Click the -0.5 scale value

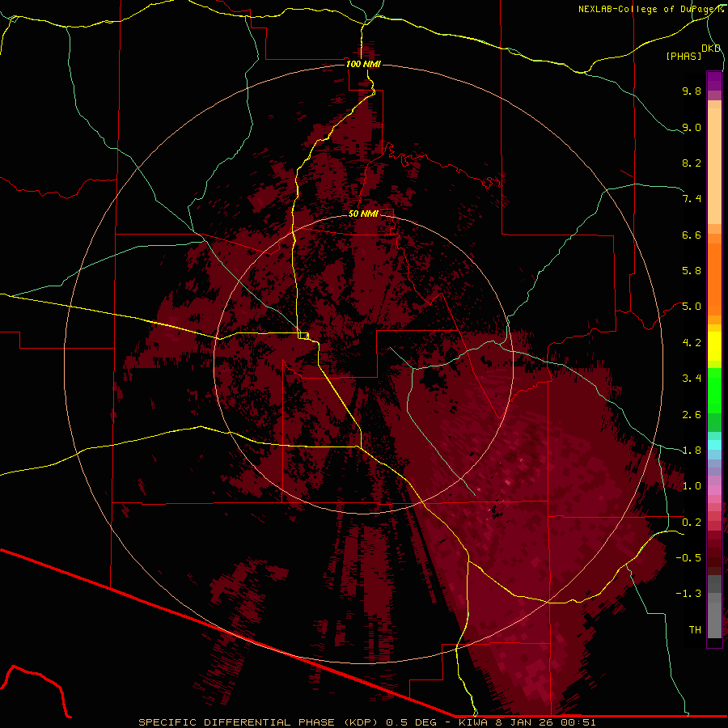point(688,558)
